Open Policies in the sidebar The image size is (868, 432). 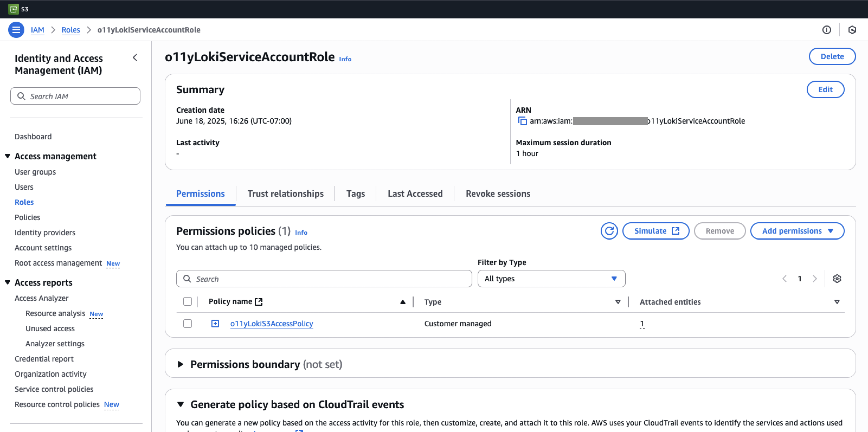pyautogui.click(x=27, y=217)
